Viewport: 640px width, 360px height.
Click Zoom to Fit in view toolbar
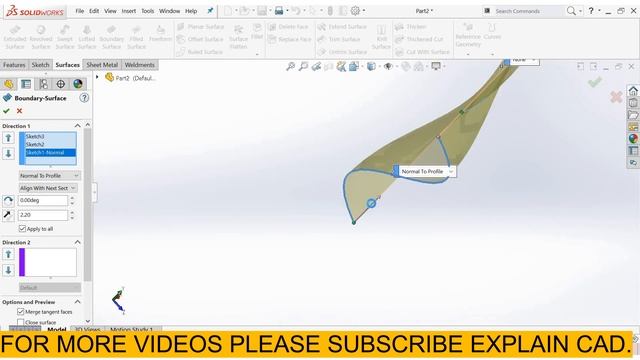291,66
